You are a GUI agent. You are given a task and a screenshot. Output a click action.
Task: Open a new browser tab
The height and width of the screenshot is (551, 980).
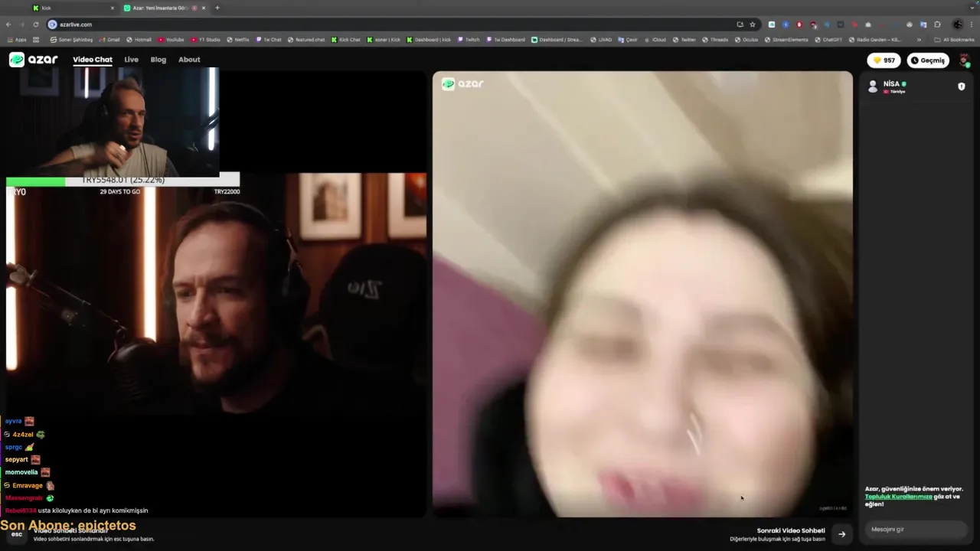click(x=217, y=8)
